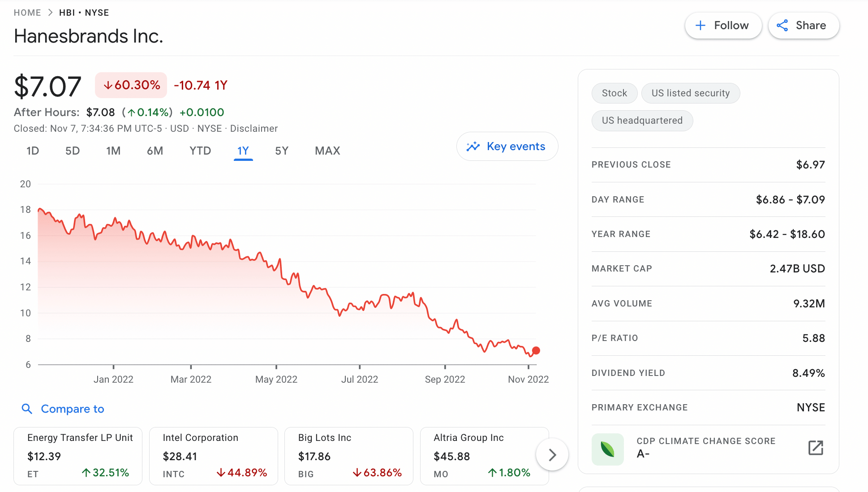This screenshot has height=492, width=868.
Task: Open the Disclaimer link
Action: click(254, 129)
